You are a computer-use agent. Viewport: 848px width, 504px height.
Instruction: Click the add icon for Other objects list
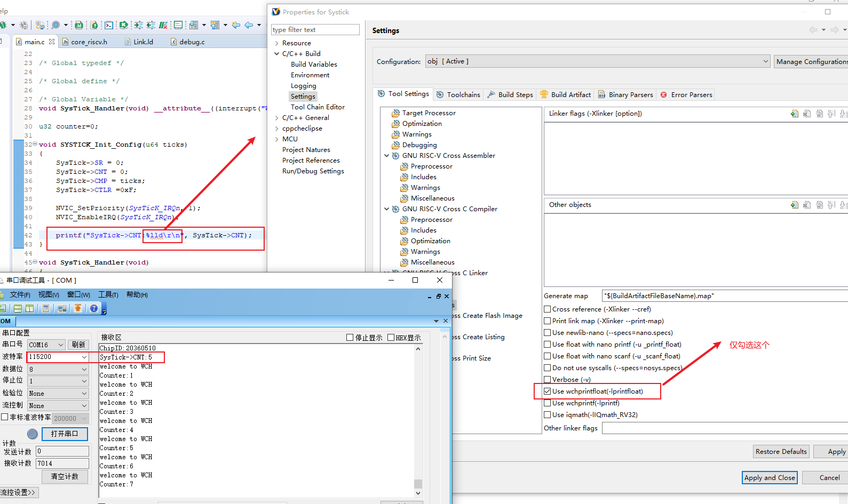[x=795, y=205]
